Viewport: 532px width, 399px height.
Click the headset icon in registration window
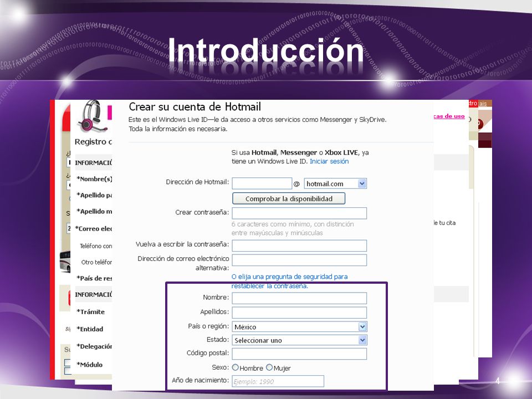click(x=93, y=116)
